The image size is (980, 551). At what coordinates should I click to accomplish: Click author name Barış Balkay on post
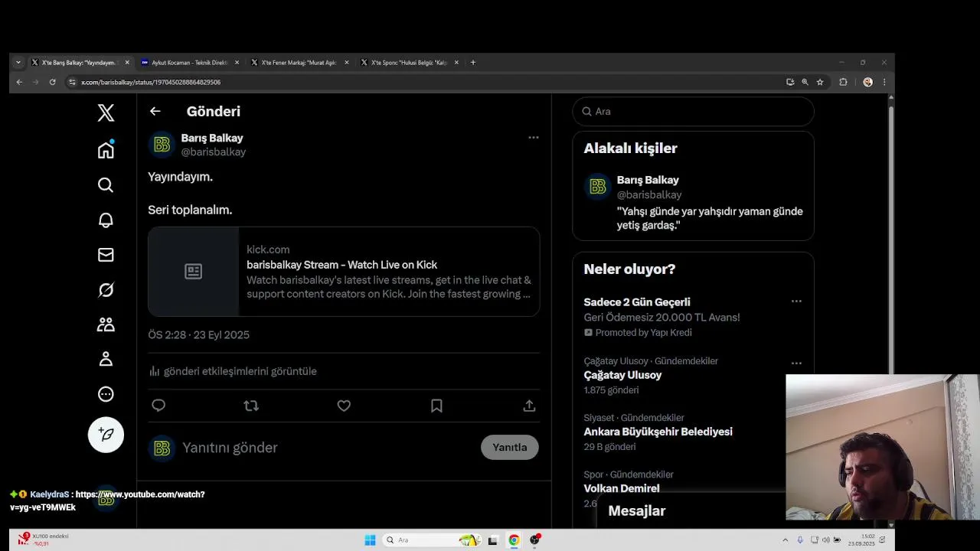[212, 138]
